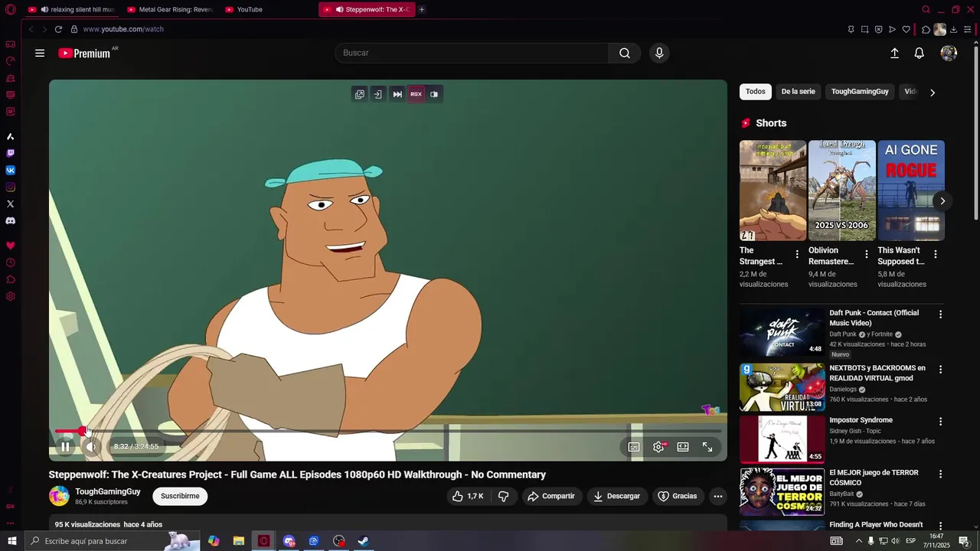Screen dimensions: 980x551
Task: Switch the video to fullscreen
Action: click(x=707, y=447)
